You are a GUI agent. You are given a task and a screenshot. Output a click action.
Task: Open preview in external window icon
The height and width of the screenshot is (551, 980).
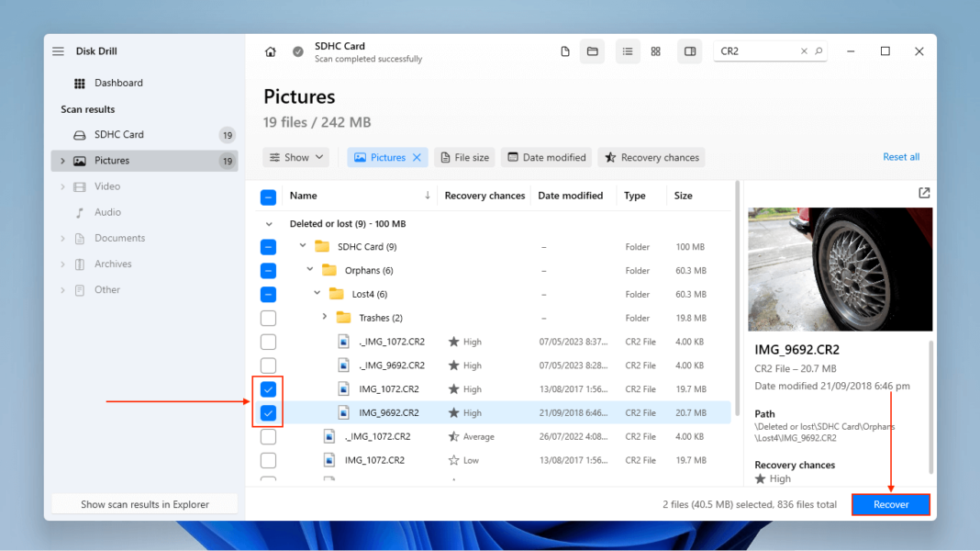pyautogui.click(x=924, y=193)
